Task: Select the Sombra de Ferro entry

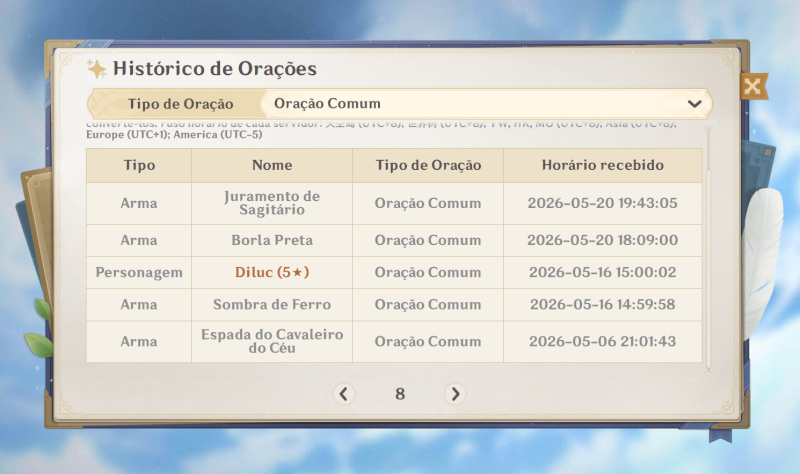Action: coord(272,305)
